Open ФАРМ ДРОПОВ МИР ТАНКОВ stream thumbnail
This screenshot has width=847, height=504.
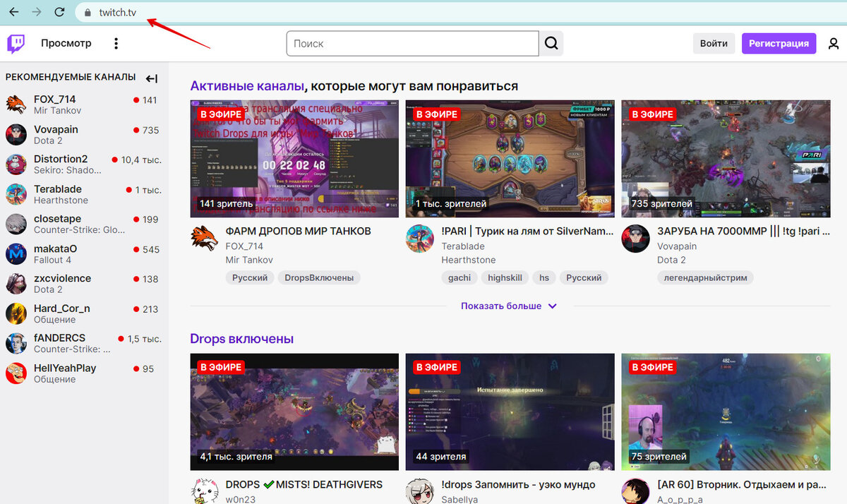point(294,158)
